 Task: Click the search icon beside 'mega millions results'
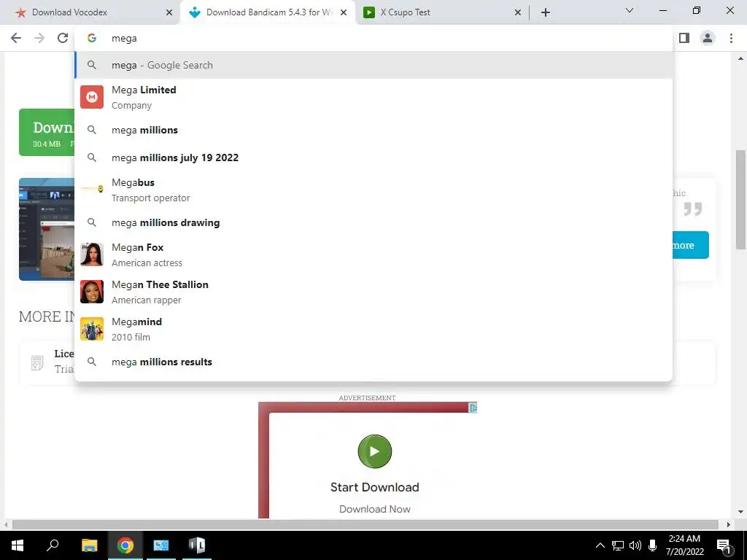click(x=92, y=362)
